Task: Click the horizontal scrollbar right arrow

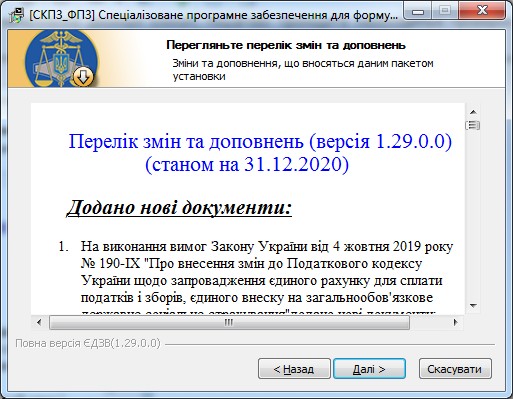Action: (x=455, y=322)
